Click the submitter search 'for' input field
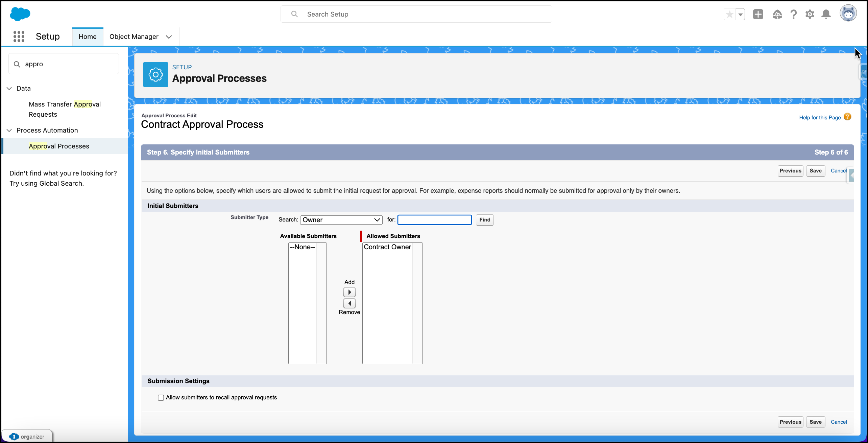The height and width of the screenshot is (443, 868). (434, 220)
